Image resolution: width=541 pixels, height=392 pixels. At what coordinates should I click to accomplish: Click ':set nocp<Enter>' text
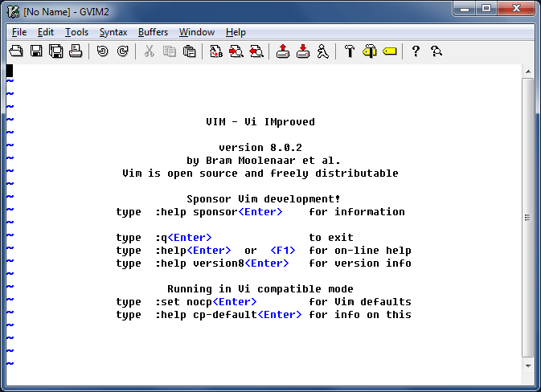click(206, 302)
